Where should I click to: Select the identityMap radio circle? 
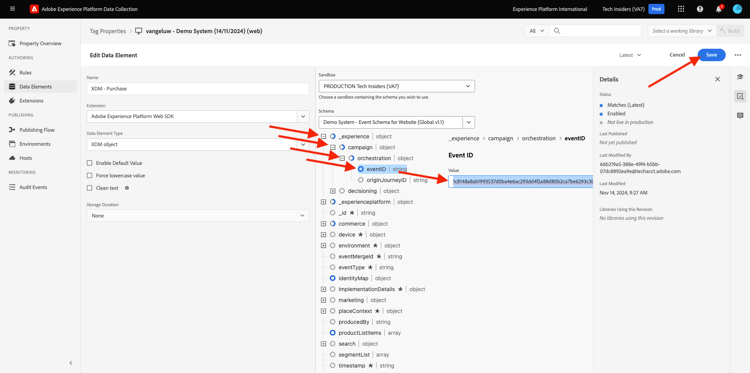pyautogui.click(x=332, y=278)
